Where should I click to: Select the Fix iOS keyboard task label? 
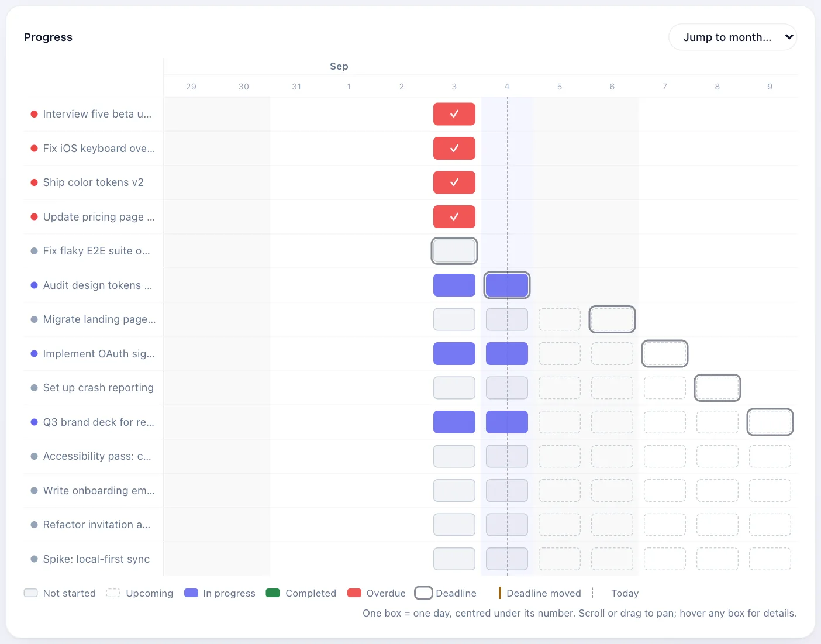[99, 149]
